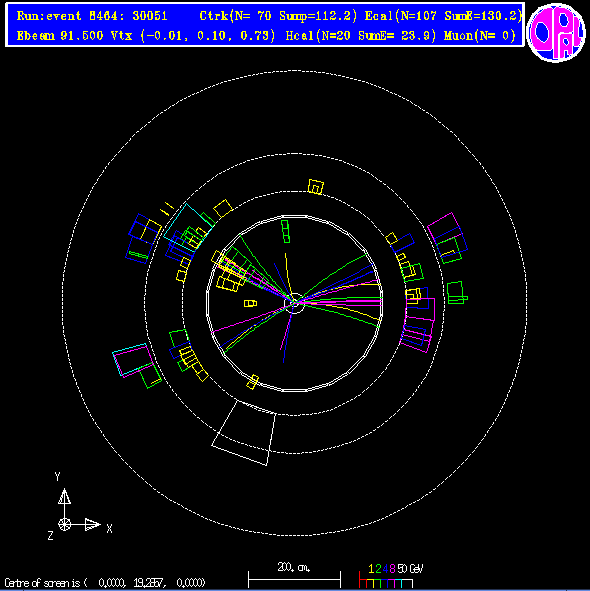
Task: Click the X axis arrow indicator
Action: [x=92, y=524]
